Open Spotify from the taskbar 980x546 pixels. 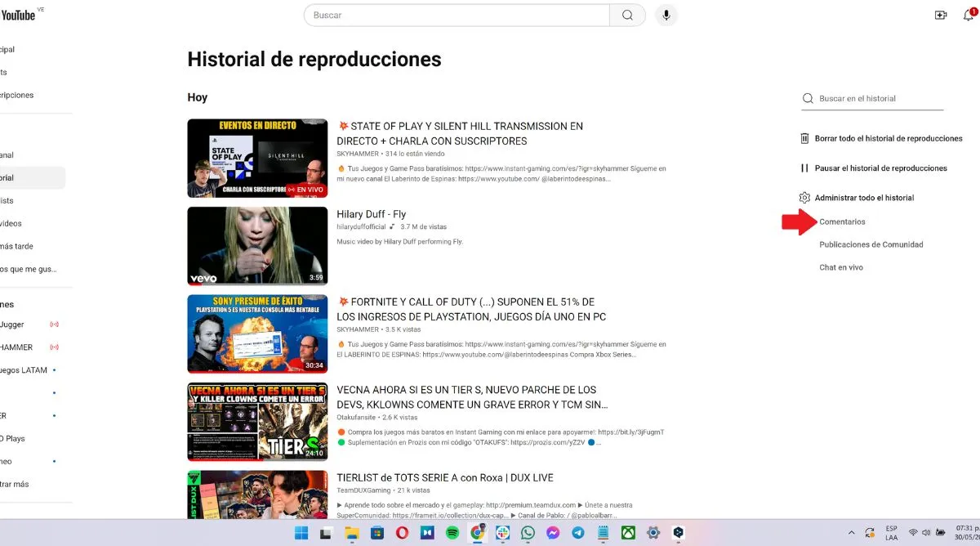(x=452, y=532)
